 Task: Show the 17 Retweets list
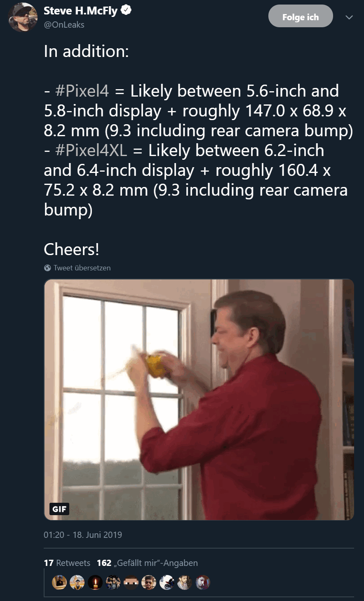click(x=67, y=563)
